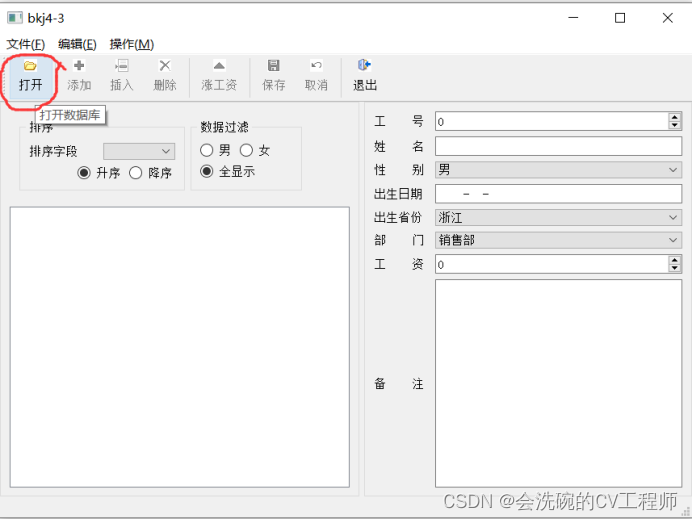Open the 部门 department dropdown showing 销售部

(559, 240)
